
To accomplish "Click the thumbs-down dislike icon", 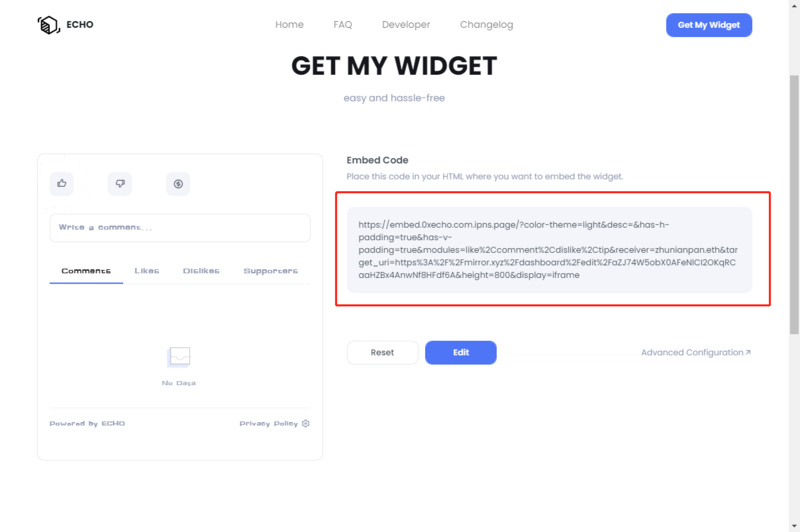I will click(120, 183).
